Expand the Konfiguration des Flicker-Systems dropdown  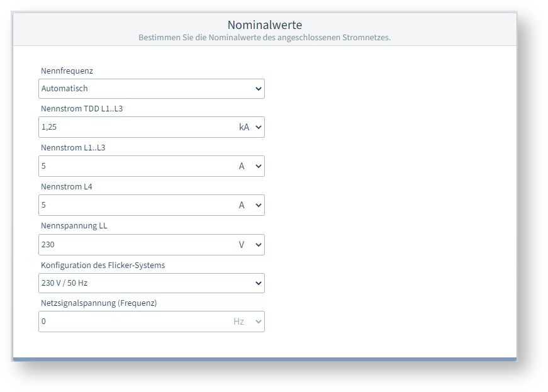pyautogui.click(x=151, y=283)
